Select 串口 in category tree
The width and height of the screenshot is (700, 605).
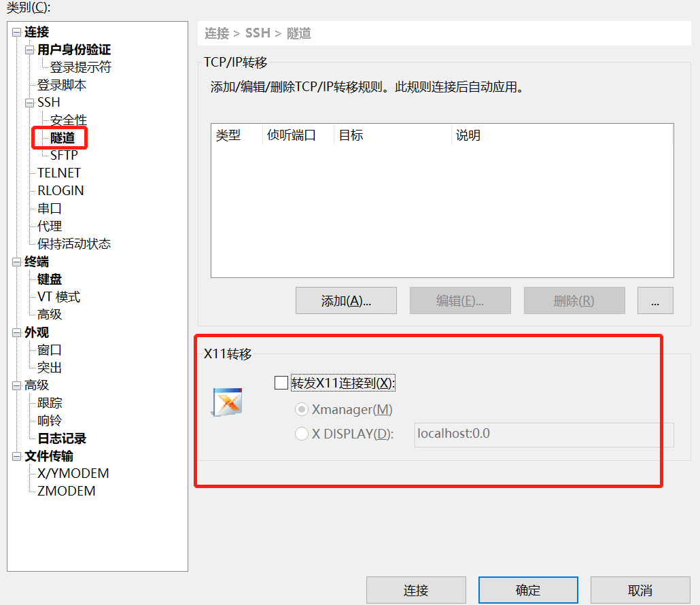coord(50,209)
